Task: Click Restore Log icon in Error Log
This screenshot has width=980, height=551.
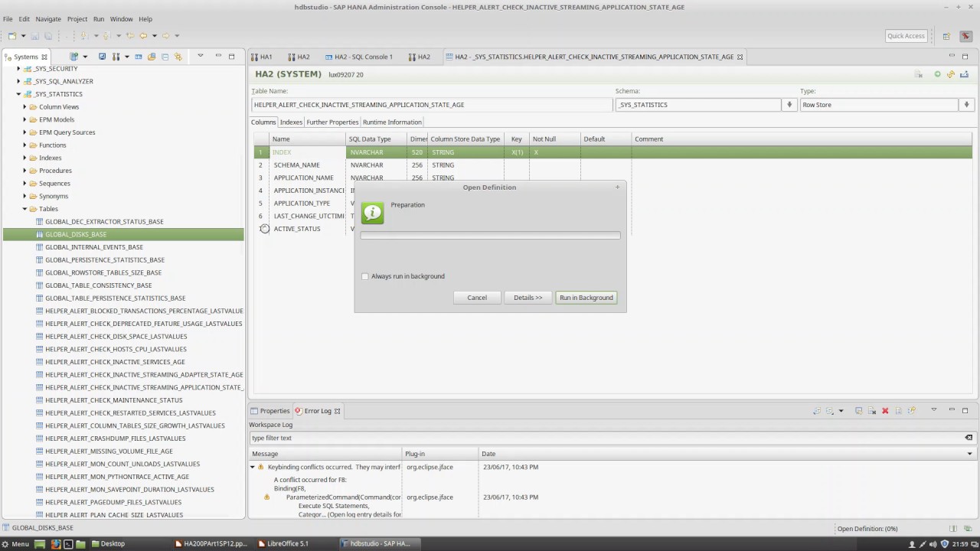Action: click(911, 411)
